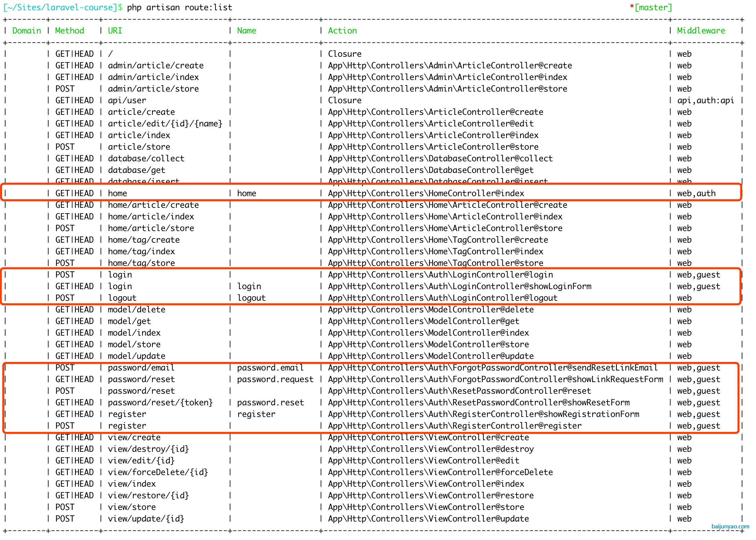This screenshot has width=756, height=540.
Task: Select the view/index URI
Action: pyautogui.click(x=132, y=484)
